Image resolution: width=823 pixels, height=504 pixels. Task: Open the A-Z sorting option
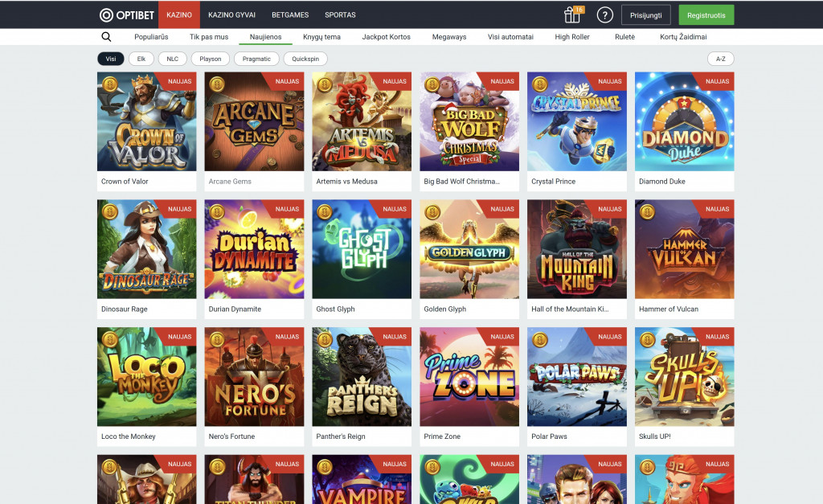(720, 59)
